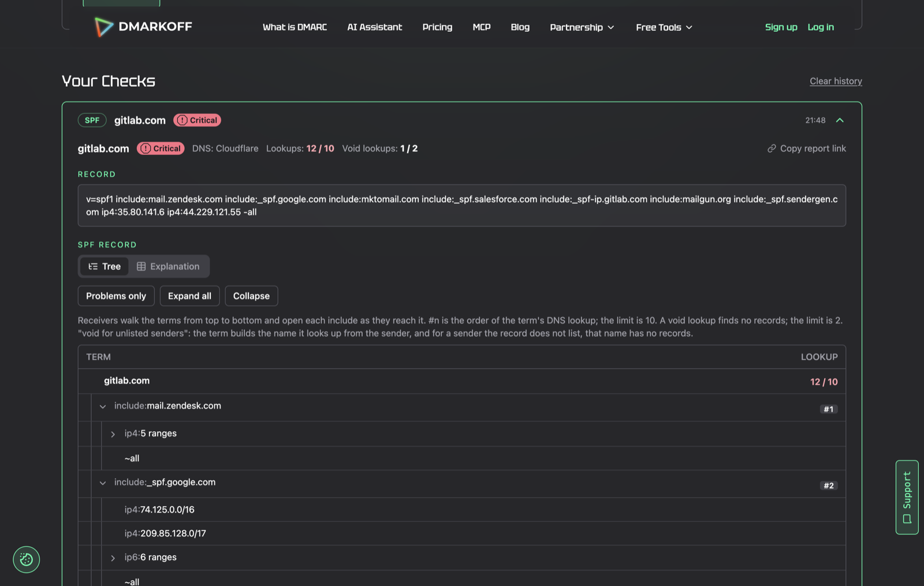The height and width of the screenshot is (586, 924).
Task: Open the Partnership dropdown menu
Action: (582, 27)
